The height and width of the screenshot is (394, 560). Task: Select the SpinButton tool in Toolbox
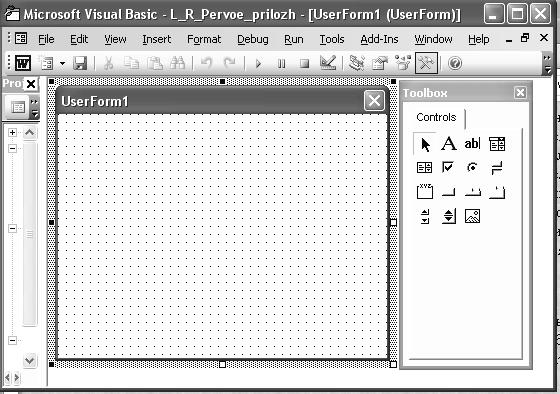(449, 216)
